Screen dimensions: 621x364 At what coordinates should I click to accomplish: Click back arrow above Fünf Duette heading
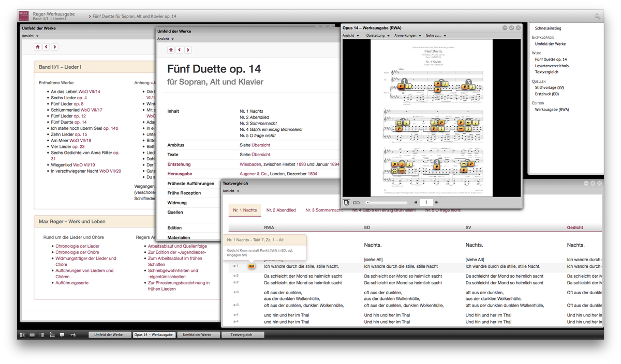click(x=180, y=50)
